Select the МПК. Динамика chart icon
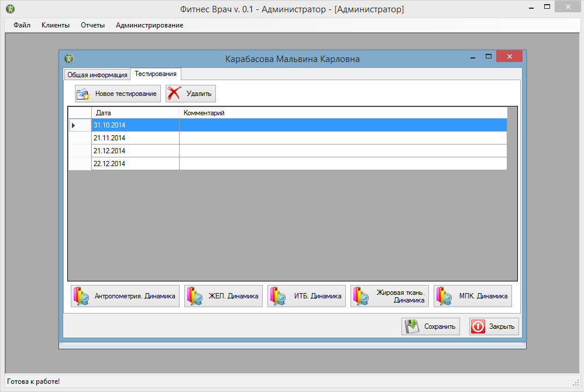Viewport: 584px width, 392px height. click(x=444, y=295)
